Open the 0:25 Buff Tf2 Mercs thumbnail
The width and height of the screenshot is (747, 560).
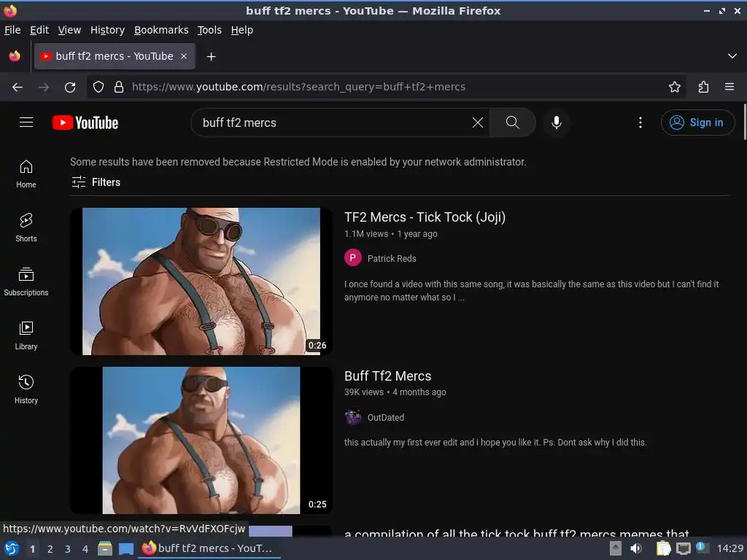tap(201, 440)
